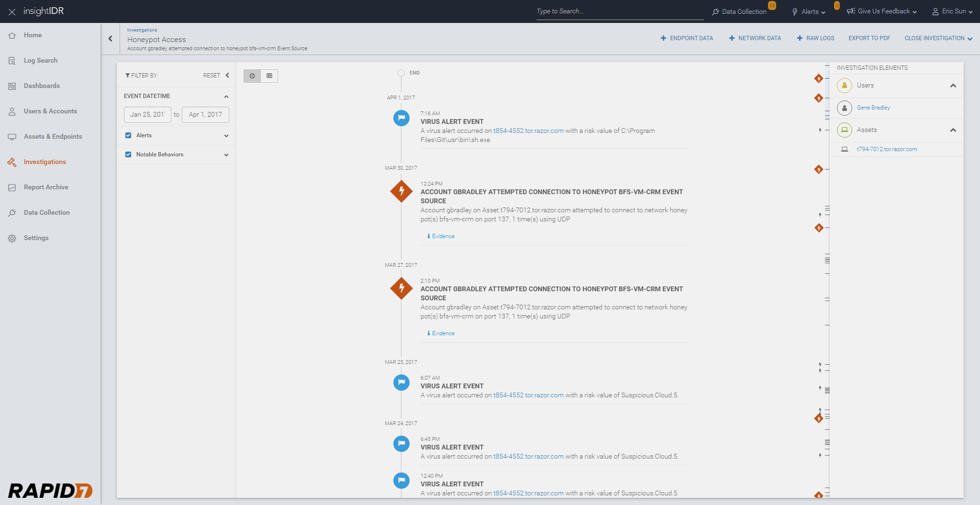The image size is (980, 505).
Task: Click the Assets & Endpoints monitor icon
Action: pos(12,137)
